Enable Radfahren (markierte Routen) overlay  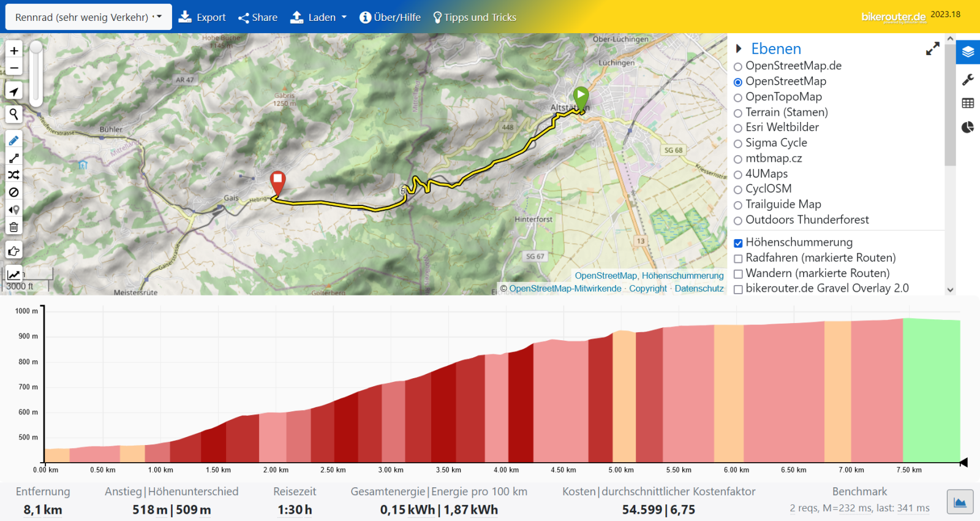(x=738, y=259)
